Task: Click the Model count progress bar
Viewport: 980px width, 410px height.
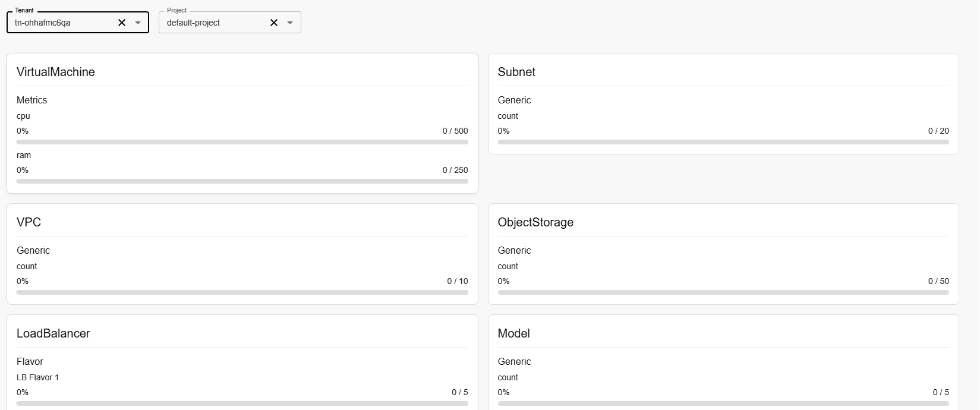Action: [723, 403]
